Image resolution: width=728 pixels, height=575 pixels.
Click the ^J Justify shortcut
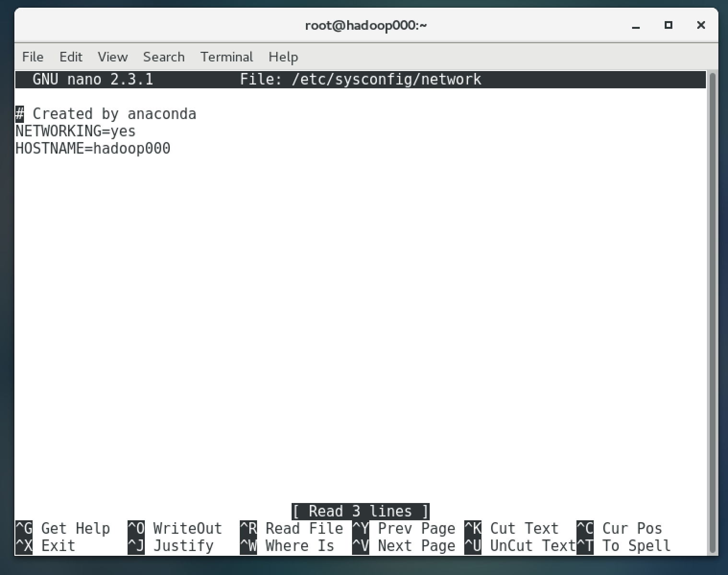171,546
